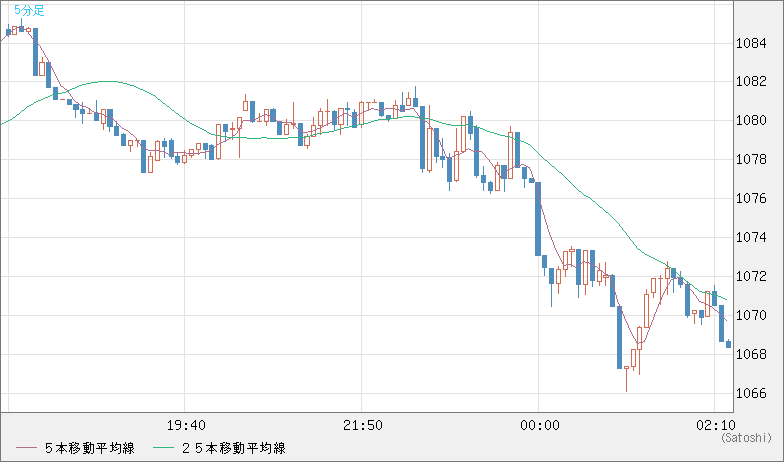Screen dimensions: 784x462
Task: Click the 1082 price axis label
Action: 751,82
